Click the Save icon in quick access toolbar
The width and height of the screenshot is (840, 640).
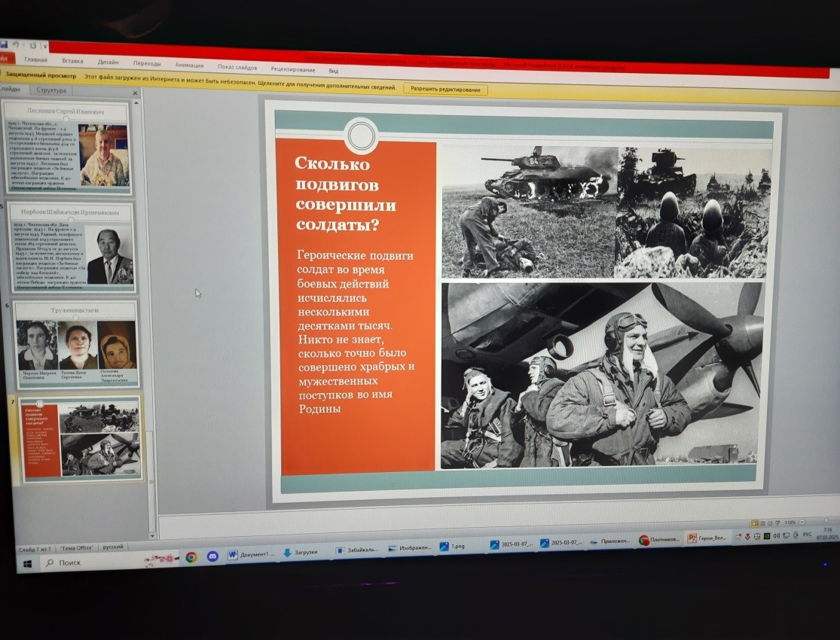tap(3, 45)
